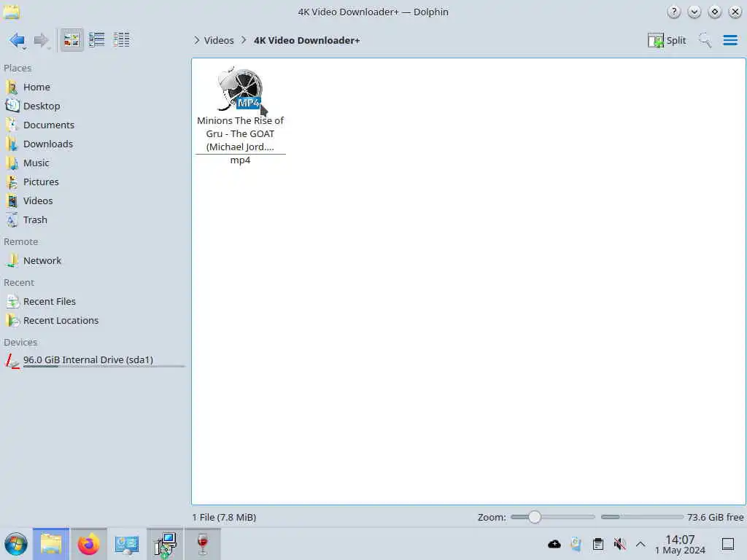This screenshot has height=560, width=747.
Task: Click the grey forward arrow
Action: pyautogui.click(x=42, y=40)
